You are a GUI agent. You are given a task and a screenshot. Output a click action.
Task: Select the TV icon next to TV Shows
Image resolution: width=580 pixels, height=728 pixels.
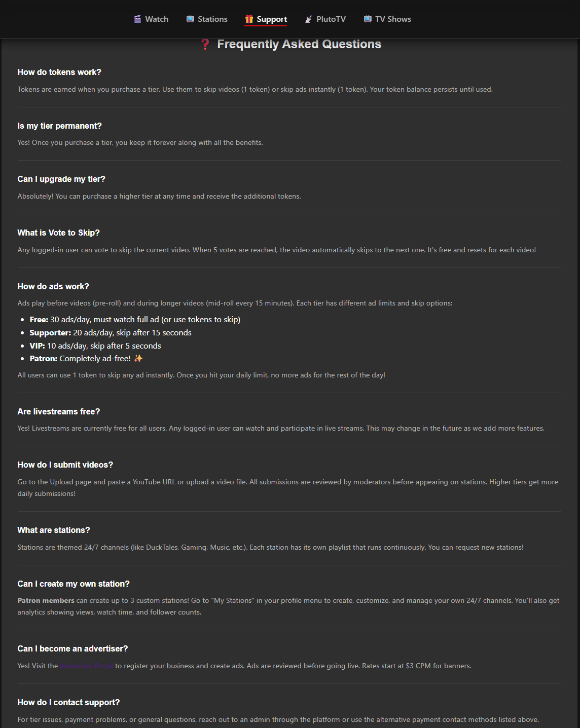point(367,19)
